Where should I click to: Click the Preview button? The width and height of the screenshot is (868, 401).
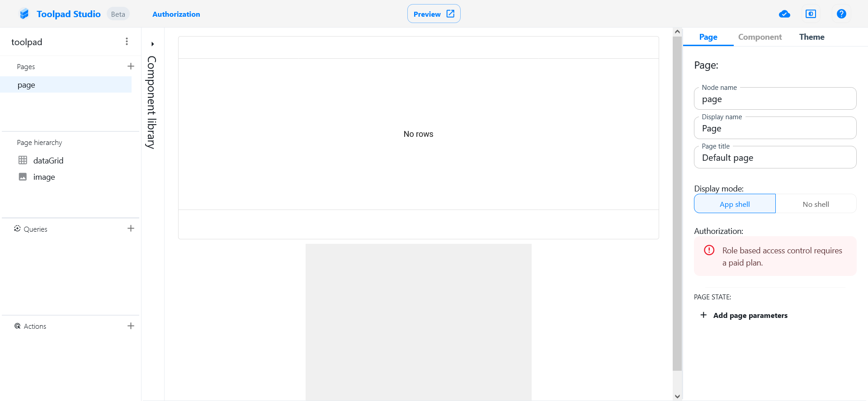click(x=434, y=14)
